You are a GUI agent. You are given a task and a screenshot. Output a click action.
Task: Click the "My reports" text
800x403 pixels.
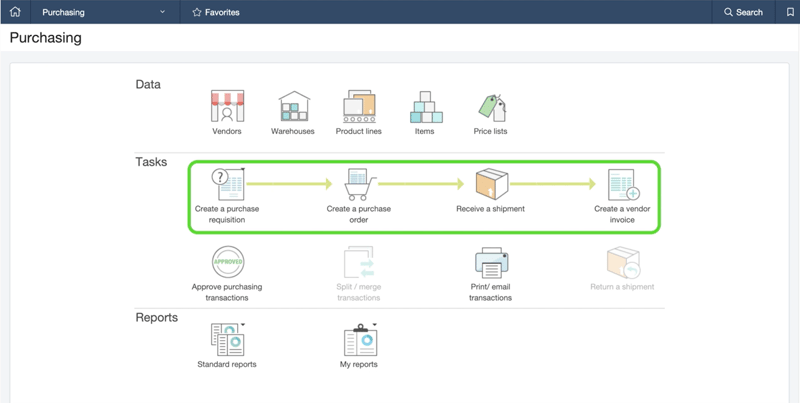point(359,364)
